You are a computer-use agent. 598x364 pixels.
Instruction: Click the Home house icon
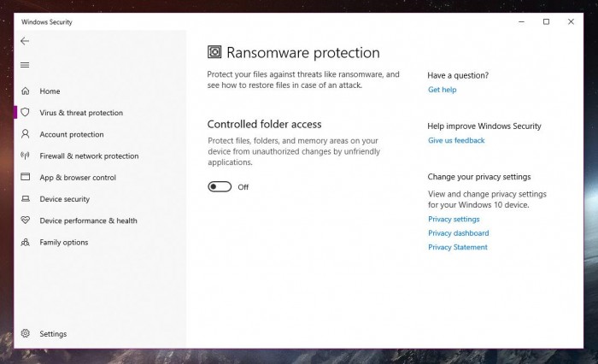[25, 91]
